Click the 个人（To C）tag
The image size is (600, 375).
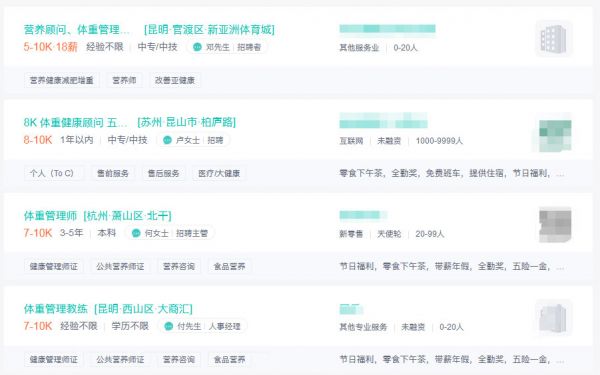[x=52, y=173]
